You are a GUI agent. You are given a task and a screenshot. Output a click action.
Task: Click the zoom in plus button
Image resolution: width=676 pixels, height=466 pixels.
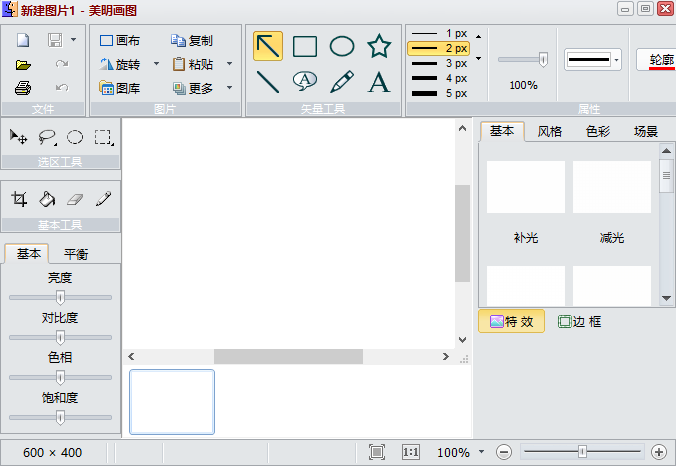[x=659, y=452]
